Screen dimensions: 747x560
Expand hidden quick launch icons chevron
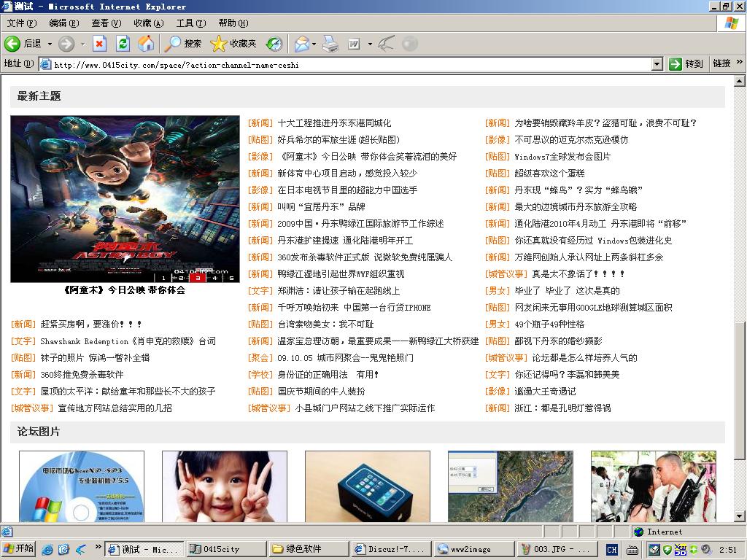click(x=98, y=547)
